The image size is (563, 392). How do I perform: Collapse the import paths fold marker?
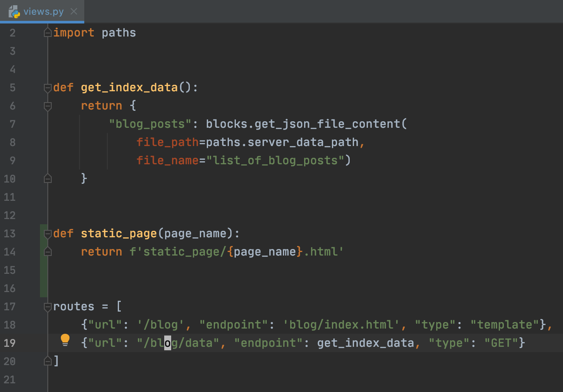48,33
